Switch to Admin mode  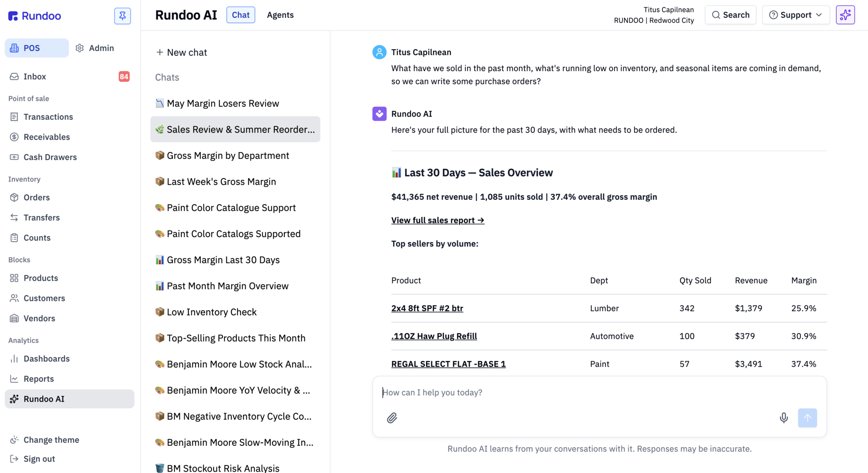(x=95, y=48)
